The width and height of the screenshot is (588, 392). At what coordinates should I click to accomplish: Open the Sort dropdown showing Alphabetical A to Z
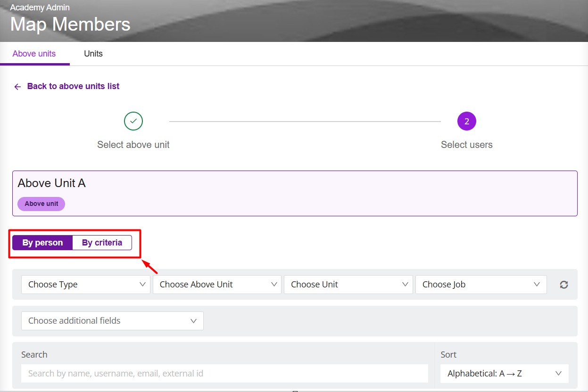[504, 373]
